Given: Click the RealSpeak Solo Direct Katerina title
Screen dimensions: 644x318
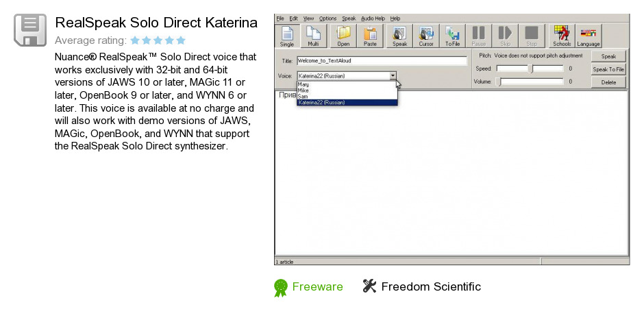Looking at the screenshot, I should (x=156, y=23).
